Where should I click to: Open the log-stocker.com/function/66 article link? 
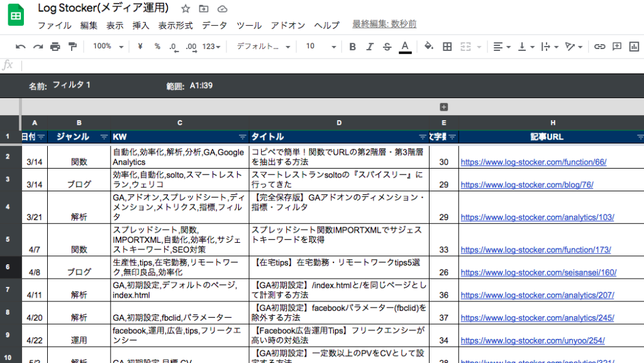click(536, 162)
